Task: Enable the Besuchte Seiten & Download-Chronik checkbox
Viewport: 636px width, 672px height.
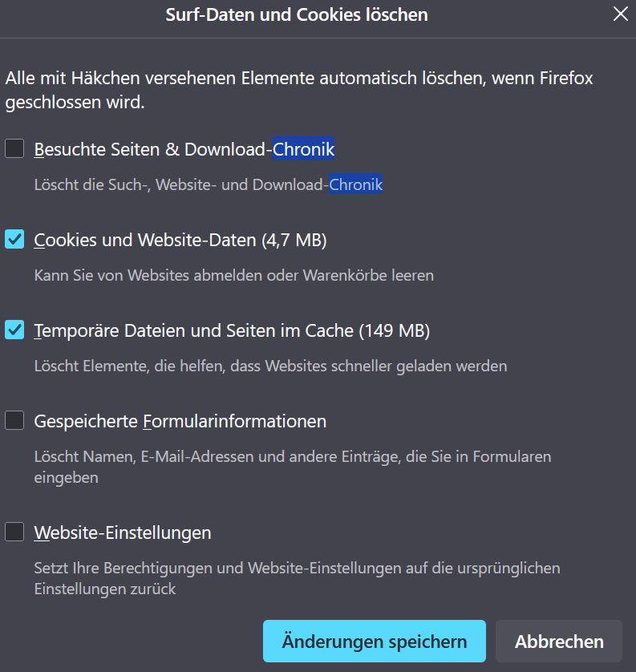Action: pos(14,148)
